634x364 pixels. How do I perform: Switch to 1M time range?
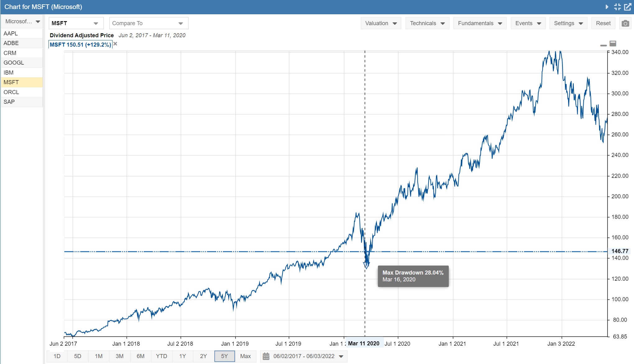tap(99, 356)
